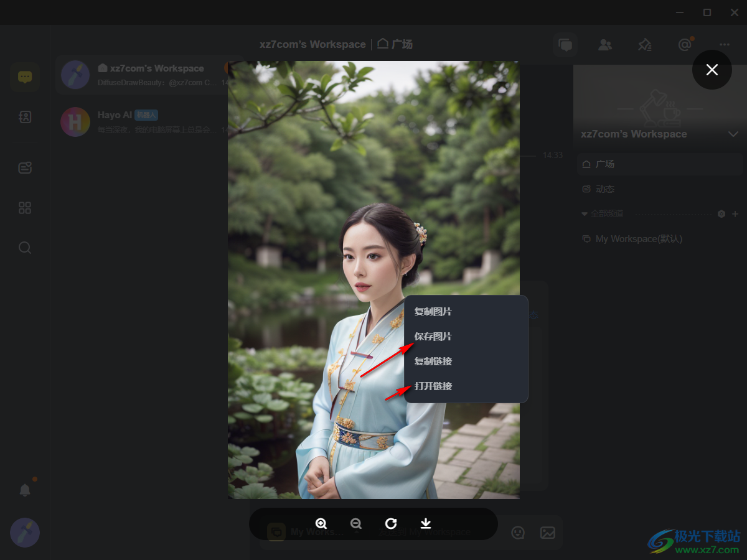Collapse the 全部频道 section

tap(584, 214)
